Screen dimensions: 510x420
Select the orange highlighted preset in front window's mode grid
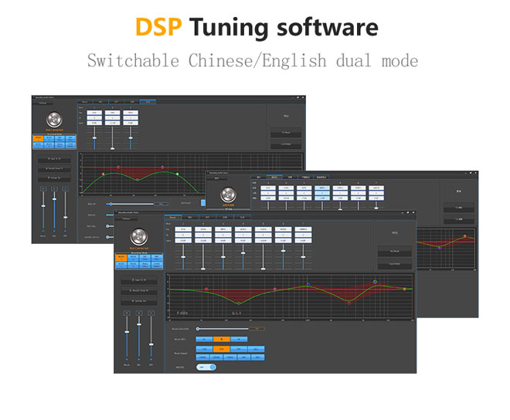point(121,258)
